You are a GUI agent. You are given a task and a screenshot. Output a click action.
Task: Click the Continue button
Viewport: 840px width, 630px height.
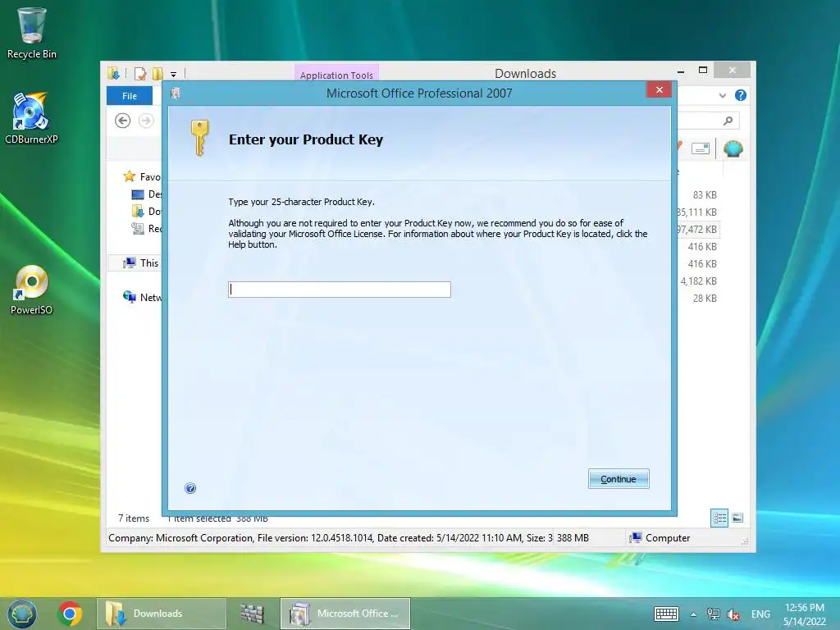click(619, 479)
